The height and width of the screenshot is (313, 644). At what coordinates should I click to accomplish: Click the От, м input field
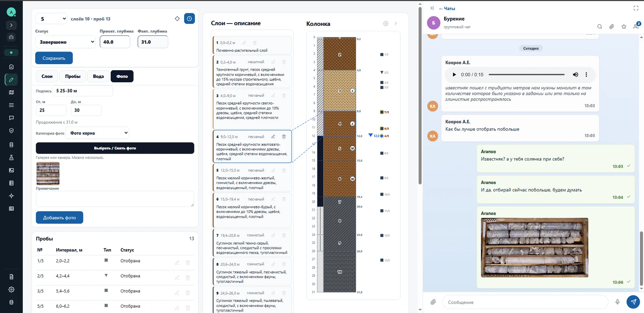tap(51, 110)
